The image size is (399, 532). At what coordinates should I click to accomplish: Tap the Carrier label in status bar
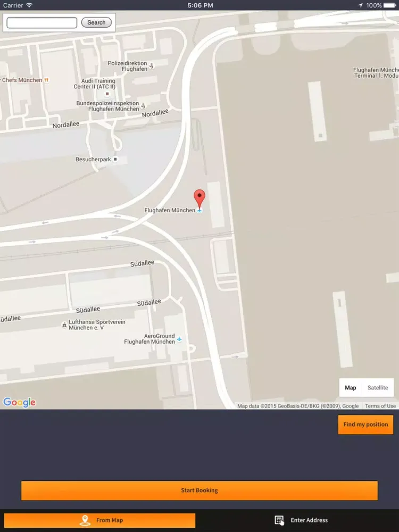coord(13,5)
